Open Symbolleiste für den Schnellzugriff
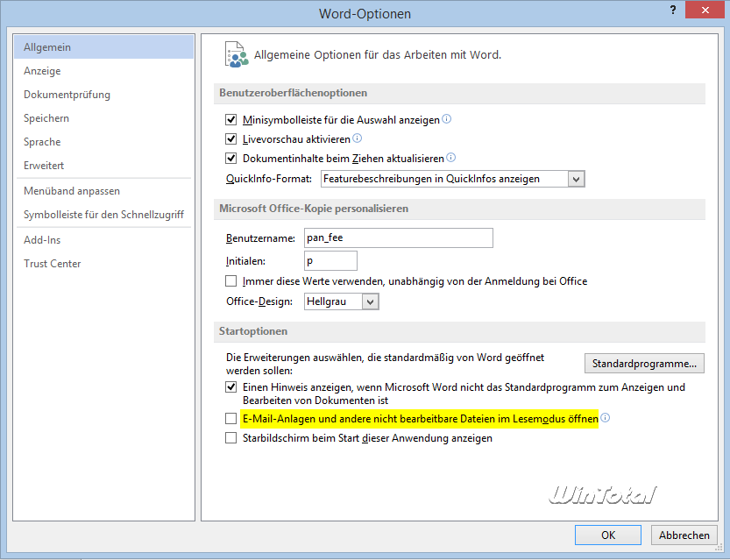The image size is (730, 560). pos(103,215)
